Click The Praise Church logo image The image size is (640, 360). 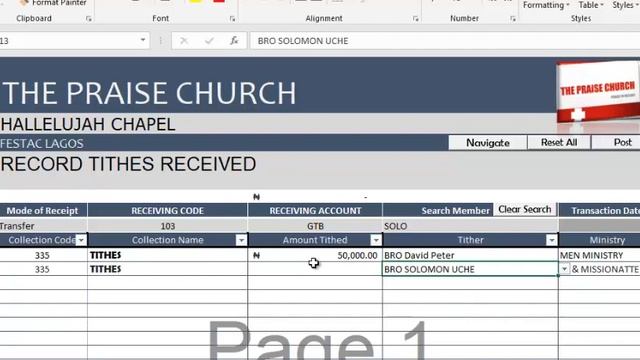[x=598, y=92]
